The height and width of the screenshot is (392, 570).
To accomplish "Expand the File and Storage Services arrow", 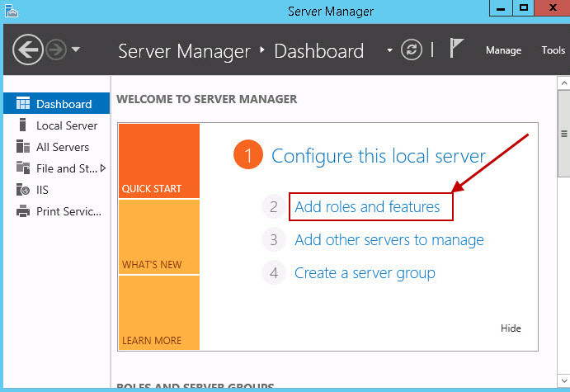I will click(x=103, y=168).
